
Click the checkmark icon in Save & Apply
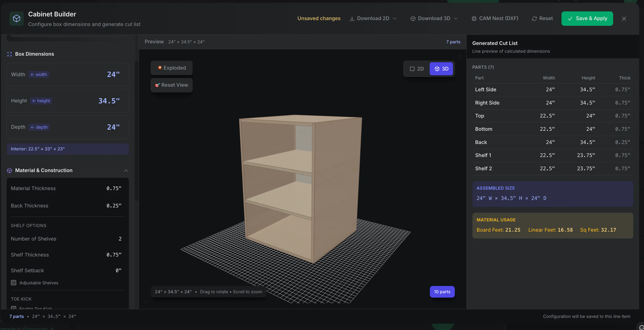click(570, 19)
